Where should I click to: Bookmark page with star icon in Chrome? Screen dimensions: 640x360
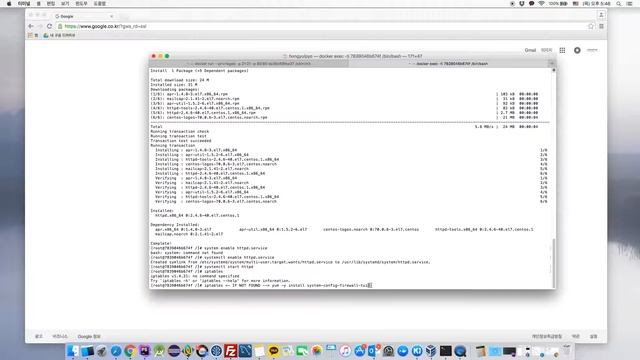pos(591,26)
